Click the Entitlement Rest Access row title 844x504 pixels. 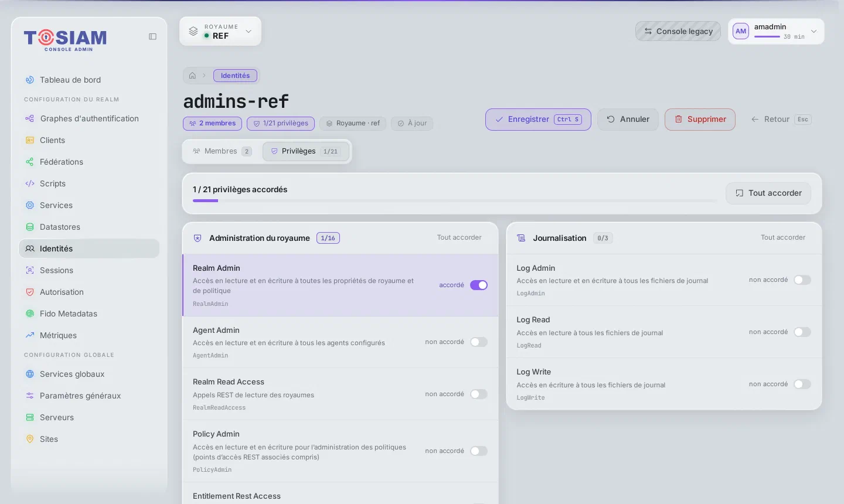(237, 496)
